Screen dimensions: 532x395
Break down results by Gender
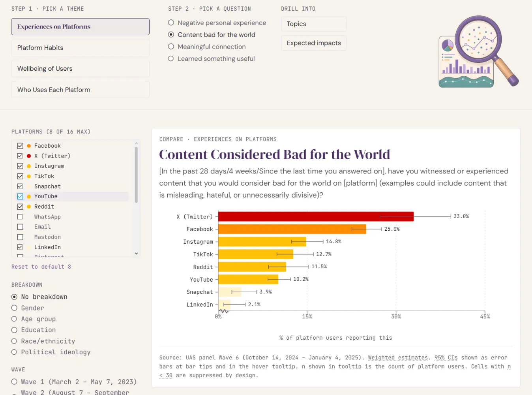pyautogui.click(x=28, y=308)
